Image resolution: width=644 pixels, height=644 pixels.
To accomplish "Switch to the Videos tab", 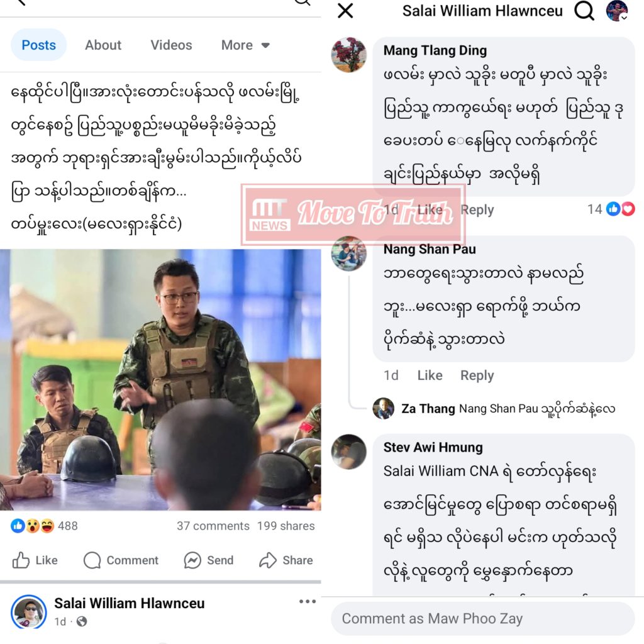I will [171, 45].
